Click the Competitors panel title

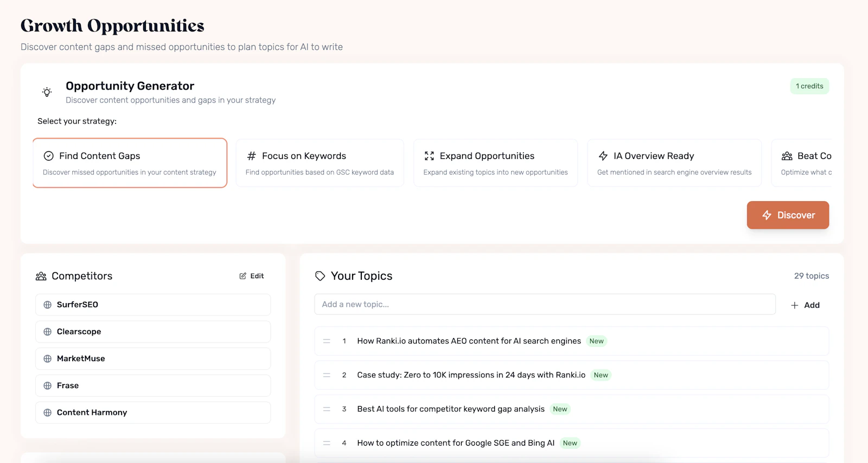[x=82, y=276]
